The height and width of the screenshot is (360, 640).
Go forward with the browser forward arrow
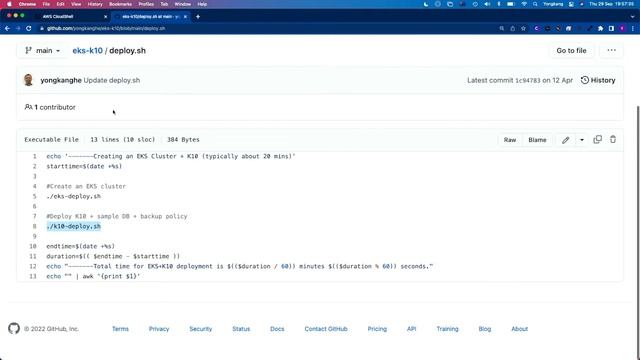tap(18, 29)
